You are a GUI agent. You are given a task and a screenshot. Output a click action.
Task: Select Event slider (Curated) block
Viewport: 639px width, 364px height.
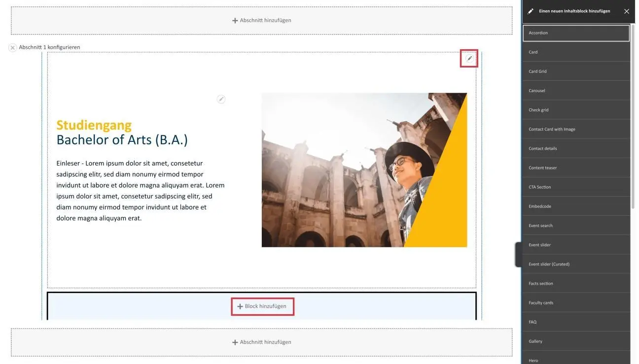click(575, 264)
